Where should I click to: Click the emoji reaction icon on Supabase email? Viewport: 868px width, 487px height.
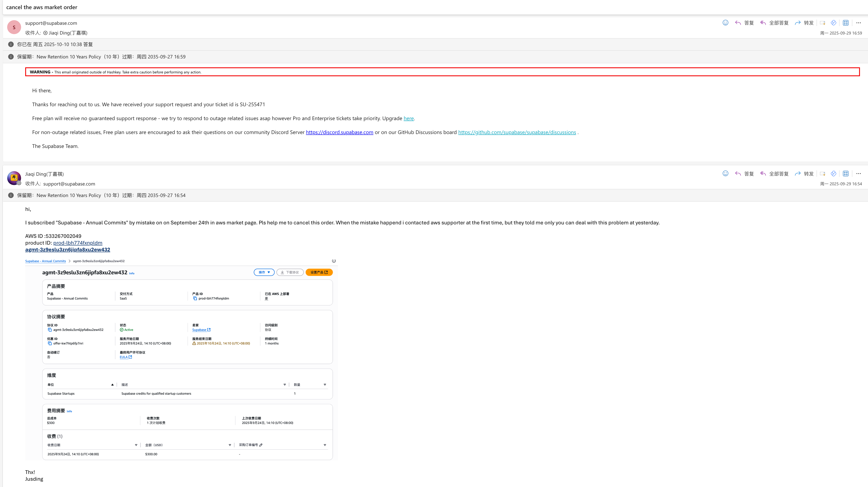(726, 23)
